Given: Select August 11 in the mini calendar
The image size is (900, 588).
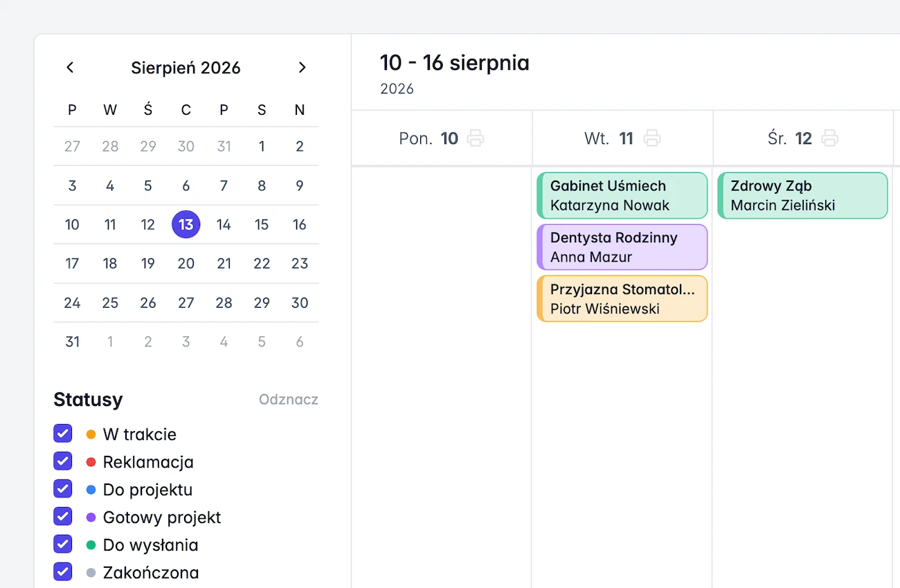Looking at the screenshot, I should tap(110, 225).
